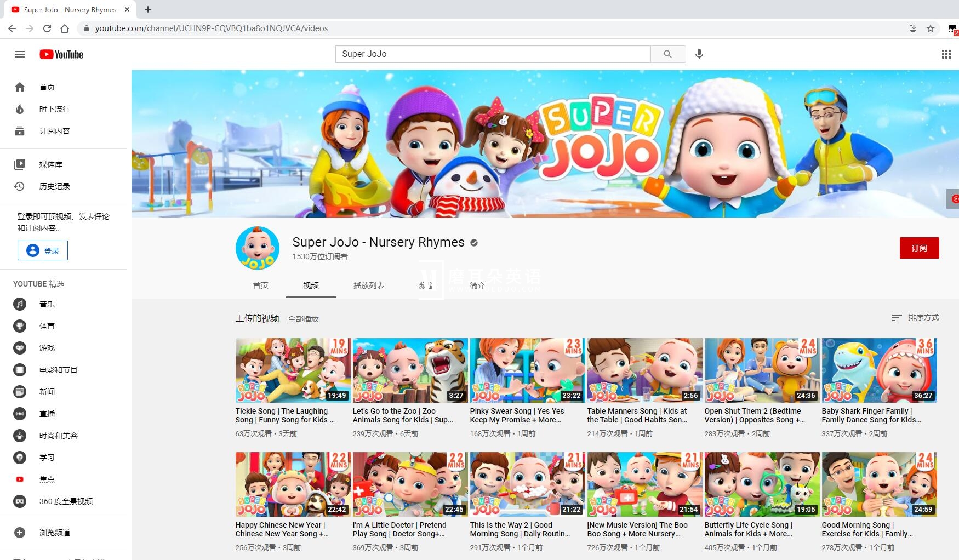This screenshot has height=560, width=959.
Task: Click 全部播放 play all link
Action: click(303, 319)
